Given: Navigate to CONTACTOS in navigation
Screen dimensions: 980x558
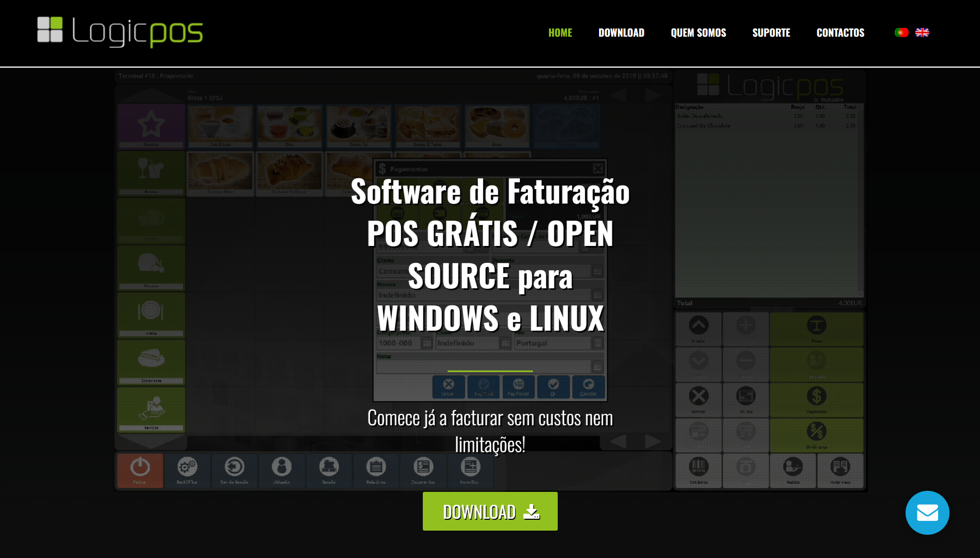Looking at the screenshot, I should point(840,33).
